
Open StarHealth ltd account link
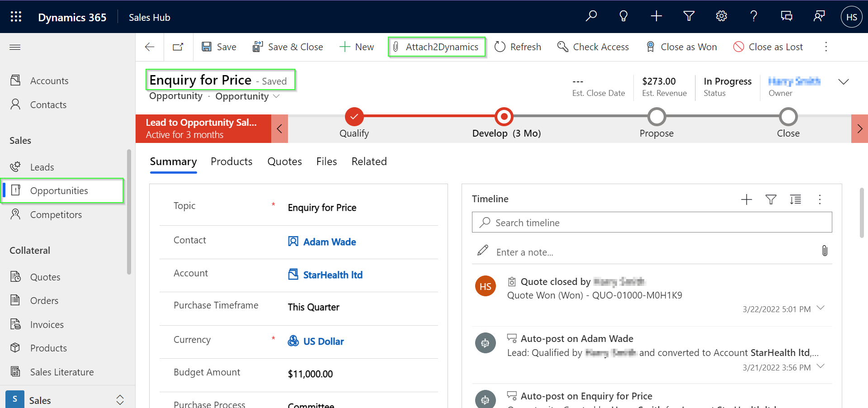333,275
